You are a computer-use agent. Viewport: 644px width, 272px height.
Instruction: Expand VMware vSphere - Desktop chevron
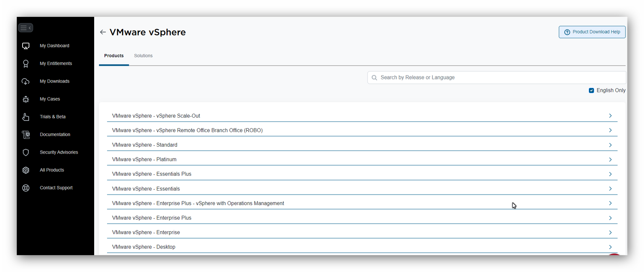point(610,247)
